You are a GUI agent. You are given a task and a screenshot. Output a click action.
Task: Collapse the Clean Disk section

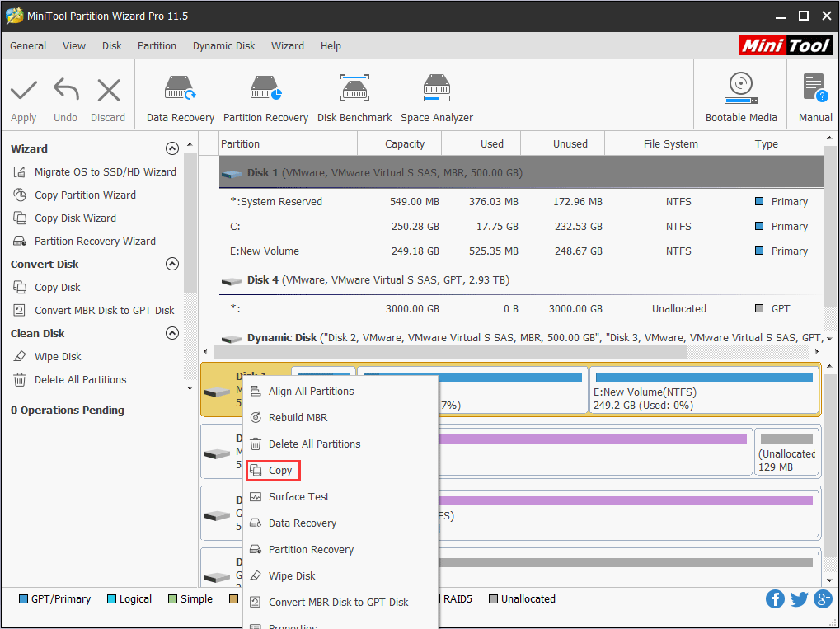172,333
